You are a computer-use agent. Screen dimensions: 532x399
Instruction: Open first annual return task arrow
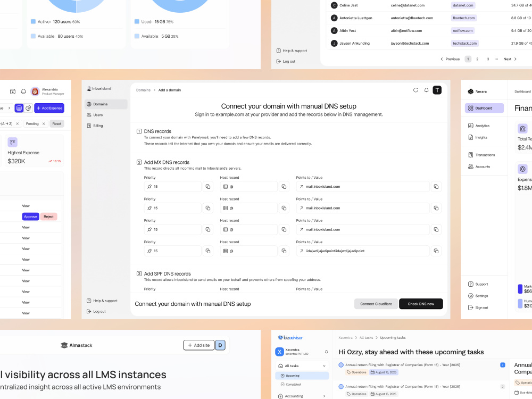(x=503, y=365)
